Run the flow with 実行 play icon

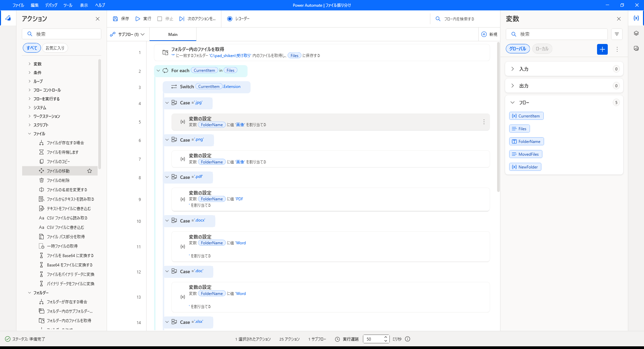tap(138, 19)
